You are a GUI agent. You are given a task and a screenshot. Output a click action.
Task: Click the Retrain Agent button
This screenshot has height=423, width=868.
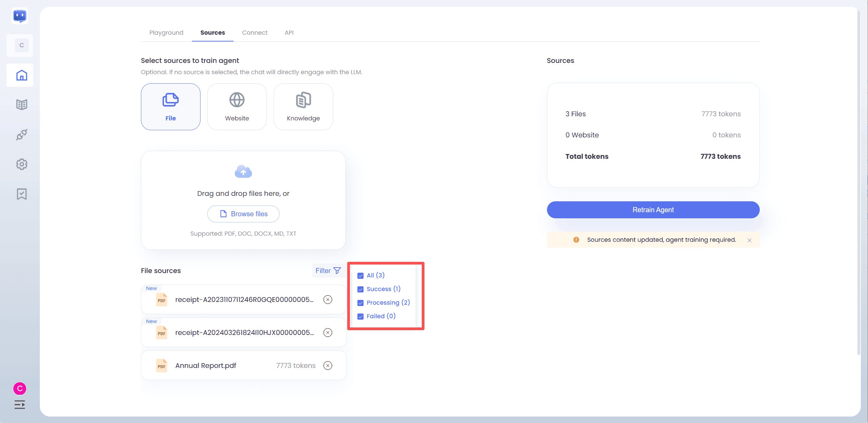653,210
